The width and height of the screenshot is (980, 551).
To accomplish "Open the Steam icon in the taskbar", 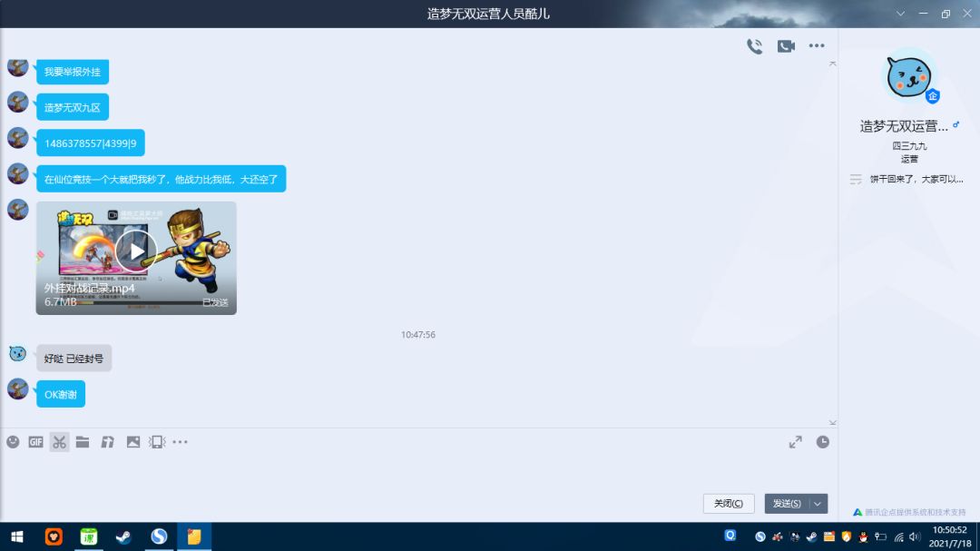I will click(123, 536).
